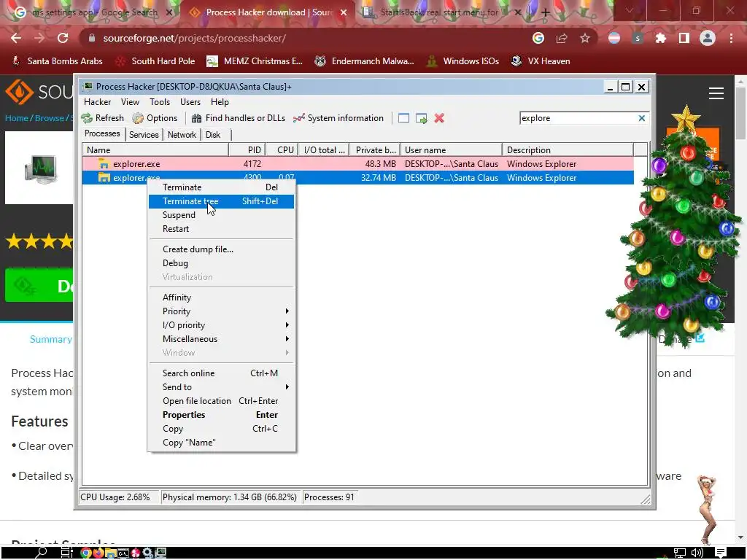The height and width of the screenshot is (560, 747).
Task: Open the Santa Bombs Arabs bookmark
Action: click(x=57, y=61)
